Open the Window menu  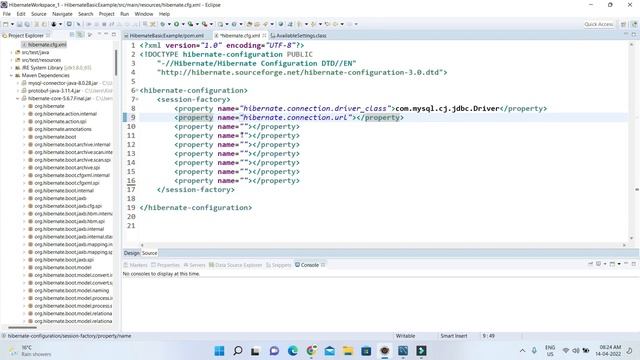[x=144, y=14]
